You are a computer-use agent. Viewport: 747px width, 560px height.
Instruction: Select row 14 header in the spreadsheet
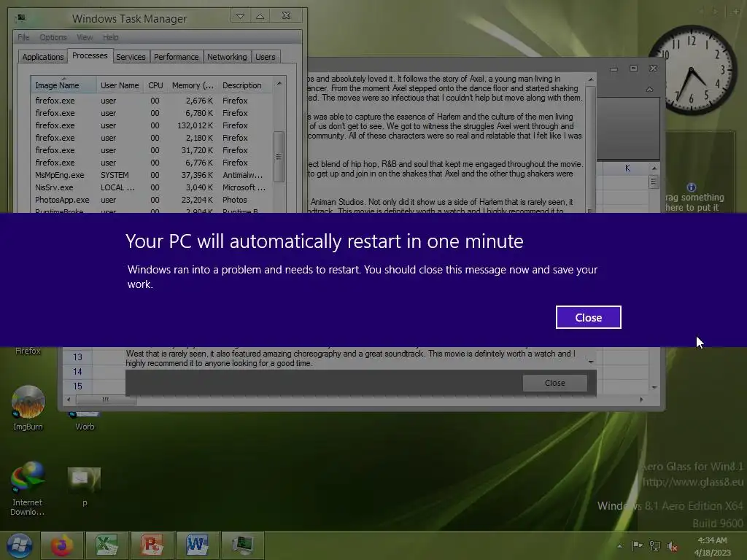click(x=77, y=371)
